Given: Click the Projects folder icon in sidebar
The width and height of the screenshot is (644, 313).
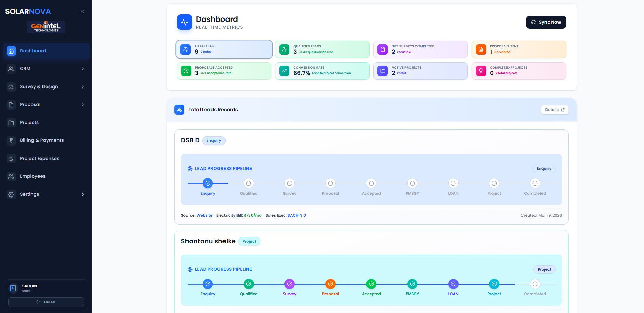Looking at the screenshot, I should tap(11, 123).
